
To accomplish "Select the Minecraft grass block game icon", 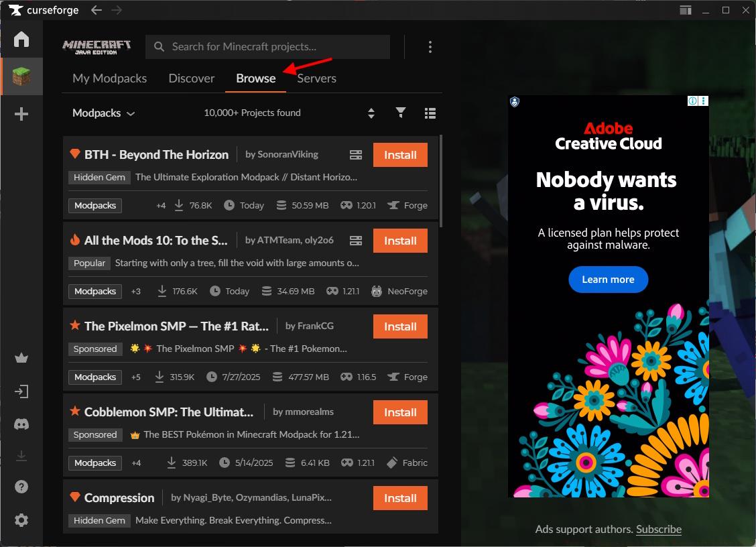I will [x=21, y=76].
